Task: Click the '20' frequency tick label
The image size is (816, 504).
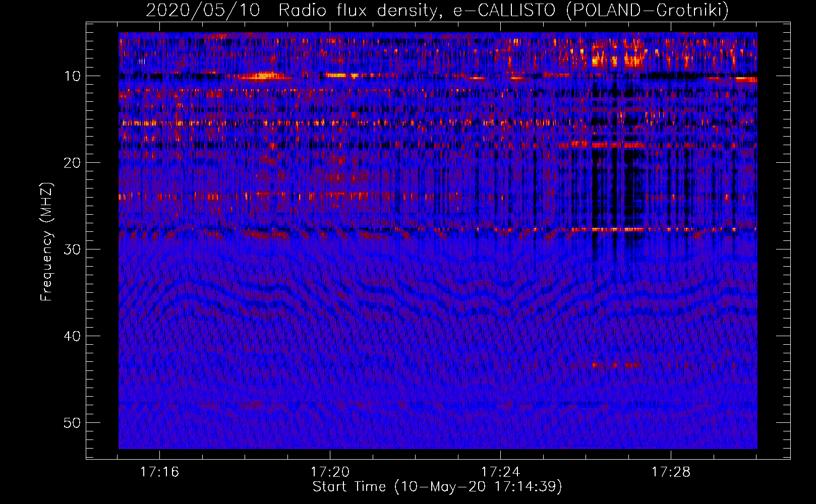Action: coord(73,163)
